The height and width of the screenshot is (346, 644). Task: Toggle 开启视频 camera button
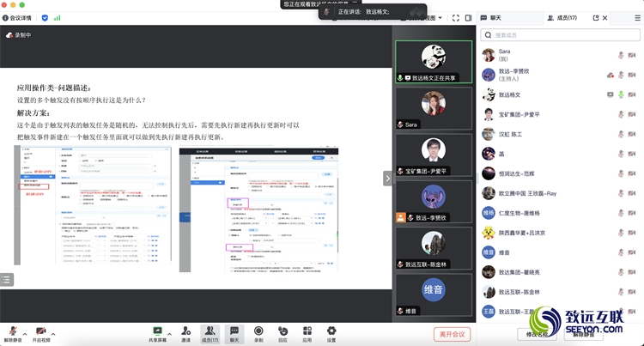point(41,331)
